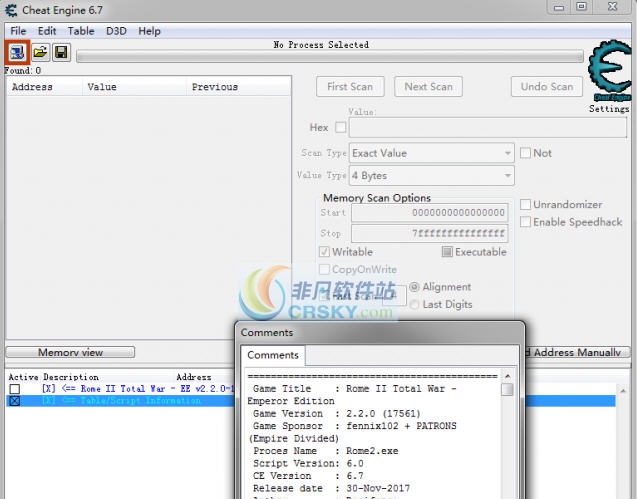Click the title bar app icon

[x=11, y=10]
